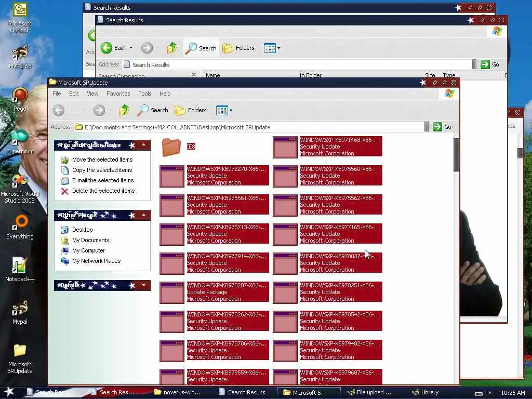Click Go button in Search Results window
This screenshot has height=399, width=532.
tap(490, 64)
